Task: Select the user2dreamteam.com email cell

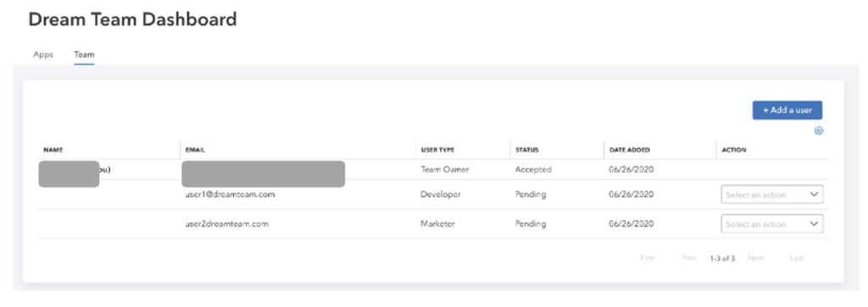Action: pos(227,224)
